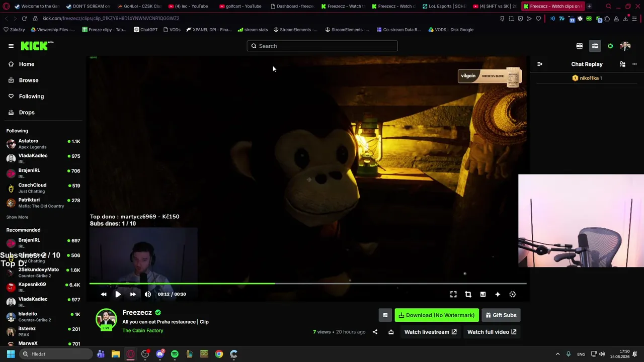644x362 pixels.
Task: Open CzechCloud channel in Following list
Action: coord(43,188)
